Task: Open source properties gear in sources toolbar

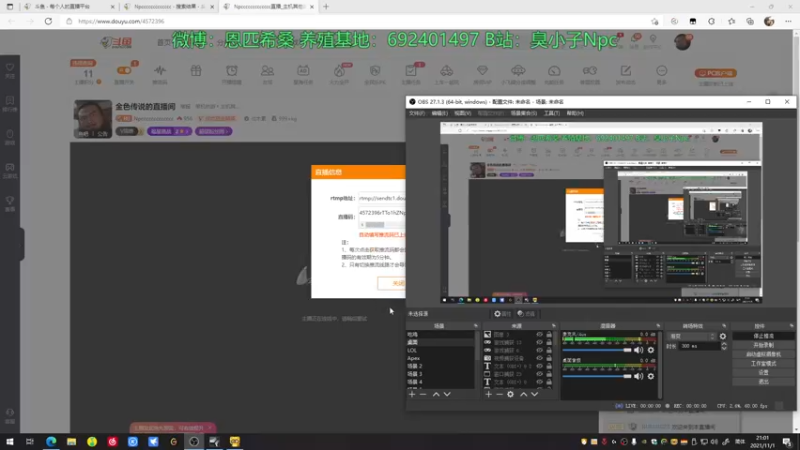Action: (510, 394)
